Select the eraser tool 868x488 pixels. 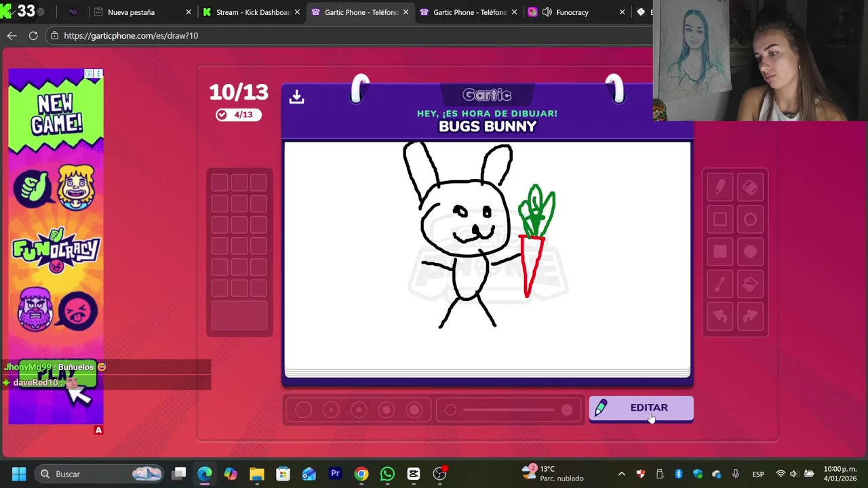[x=750, y=187]
